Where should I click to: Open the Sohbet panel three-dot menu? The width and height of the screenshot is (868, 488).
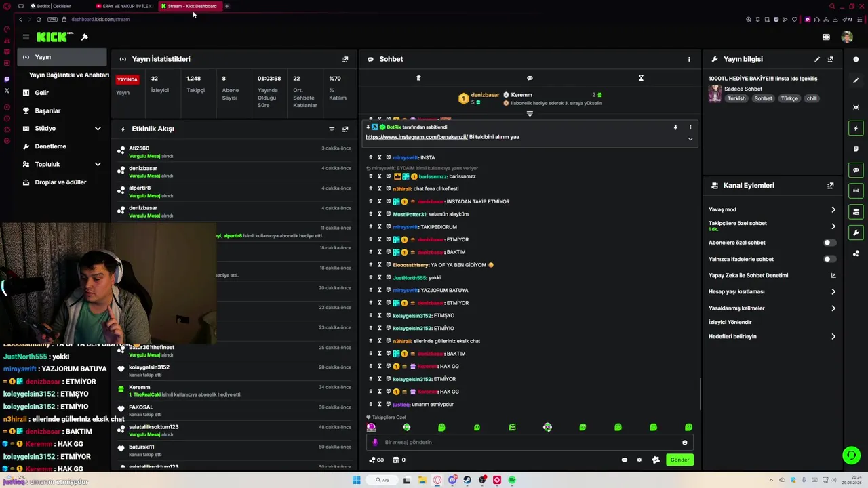(689, 59)
